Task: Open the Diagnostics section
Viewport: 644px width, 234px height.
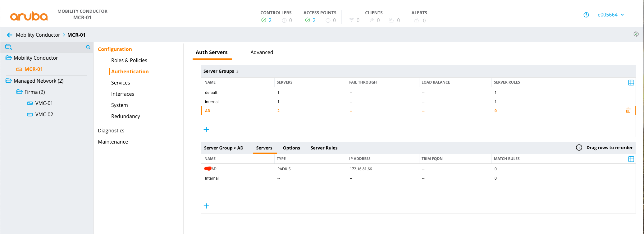Action: [x=111, y=131]
